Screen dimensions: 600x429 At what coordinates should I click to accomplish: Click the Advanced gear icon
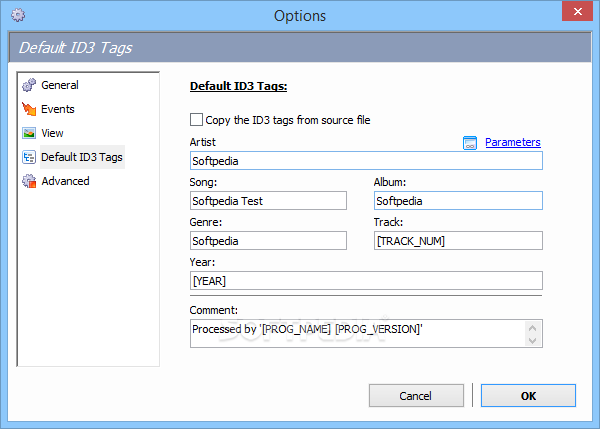pyautogui.click(x=29, y=181)
